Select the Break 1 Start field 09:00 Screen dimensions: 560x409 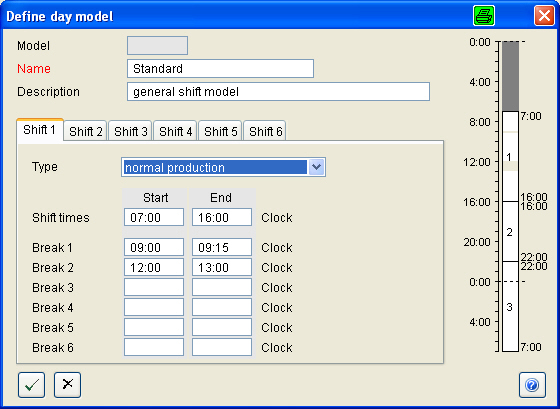point(154,247)
